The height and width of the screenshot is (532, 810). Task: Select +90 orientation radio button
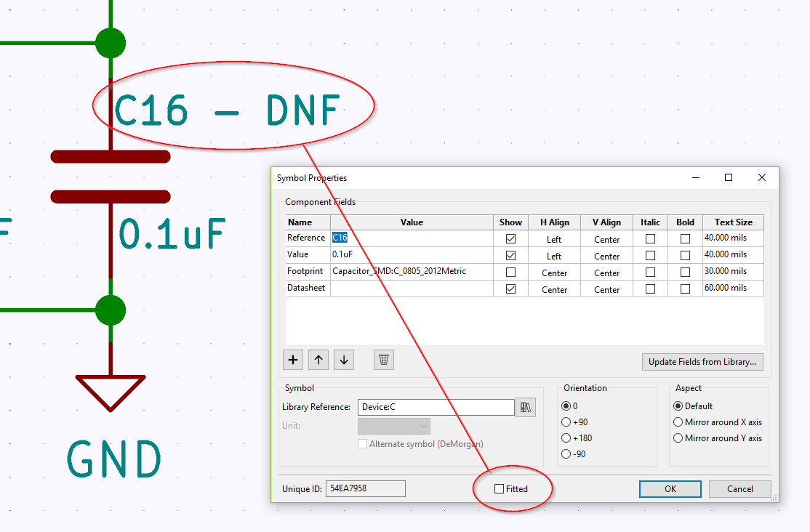(566, 422)
